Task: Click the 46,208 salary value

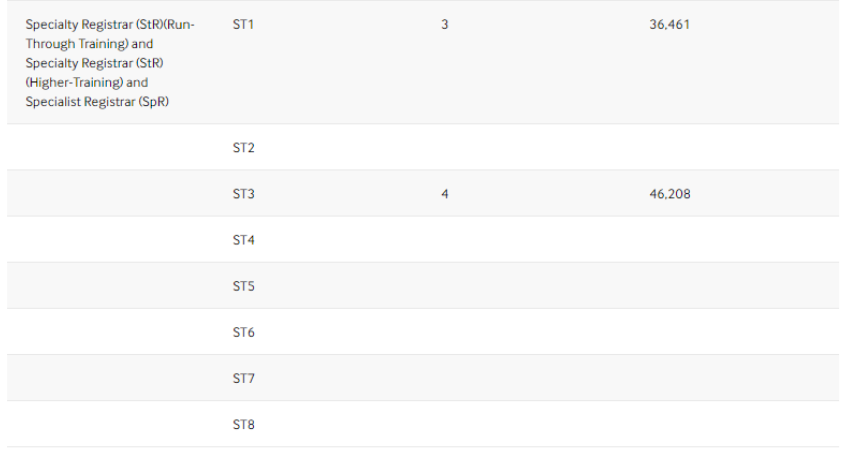Action: pyautogui.click(x=669, y=194)
